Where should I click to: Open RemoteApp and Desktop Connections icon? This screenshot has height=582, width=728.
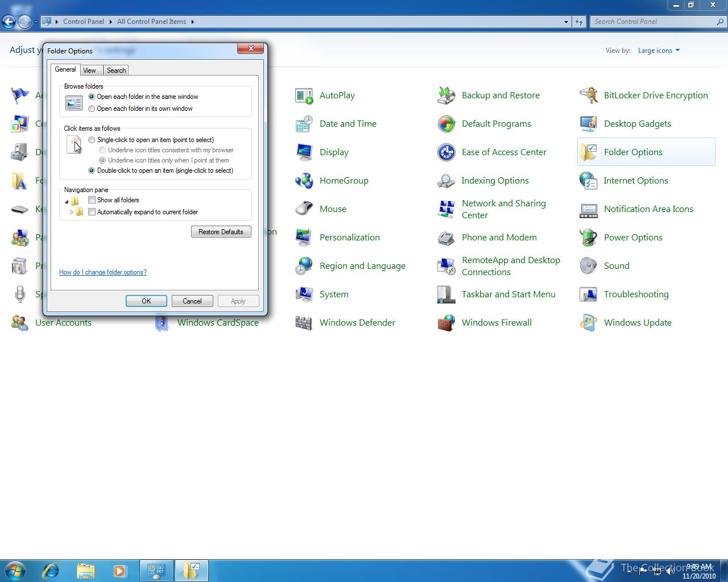pyautogui.click(x=446, y=266)
